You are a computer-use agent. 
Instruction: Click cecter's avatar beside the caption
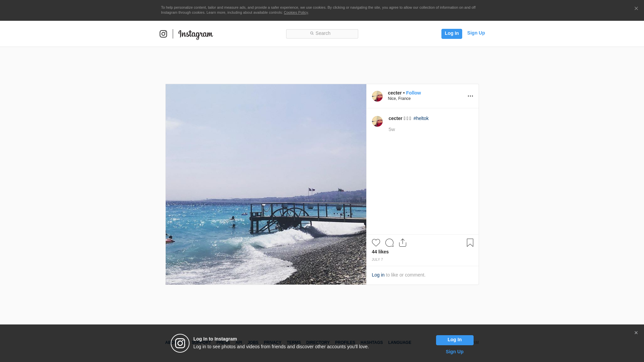pyautogui.click(x=377, y=121)
